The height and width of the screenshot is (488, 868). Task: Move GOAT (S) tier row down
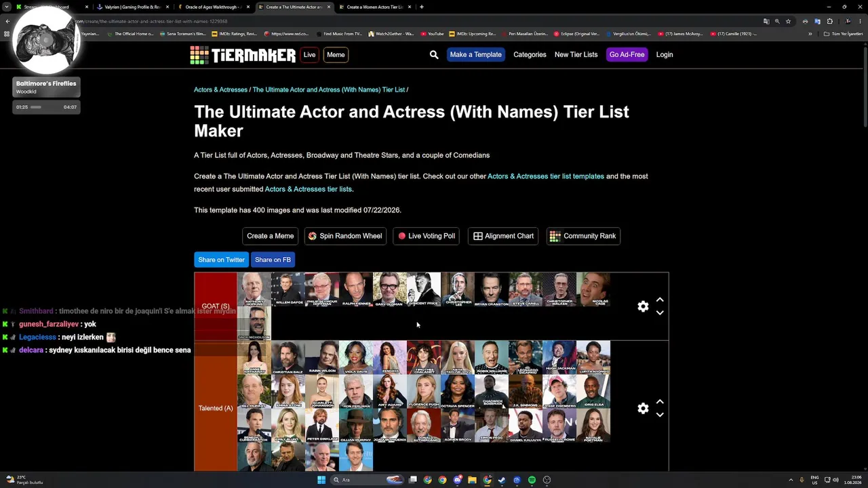[x=660, y=312]
